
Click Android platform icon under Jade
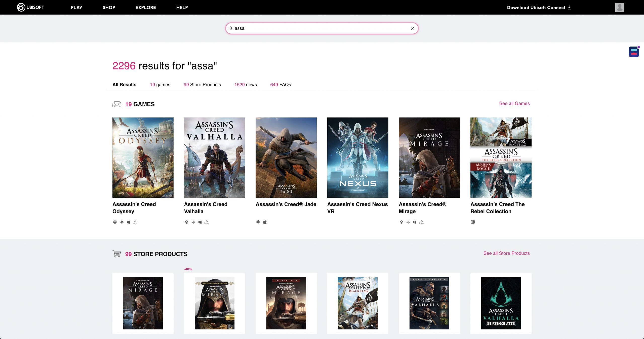pos(258,222)
